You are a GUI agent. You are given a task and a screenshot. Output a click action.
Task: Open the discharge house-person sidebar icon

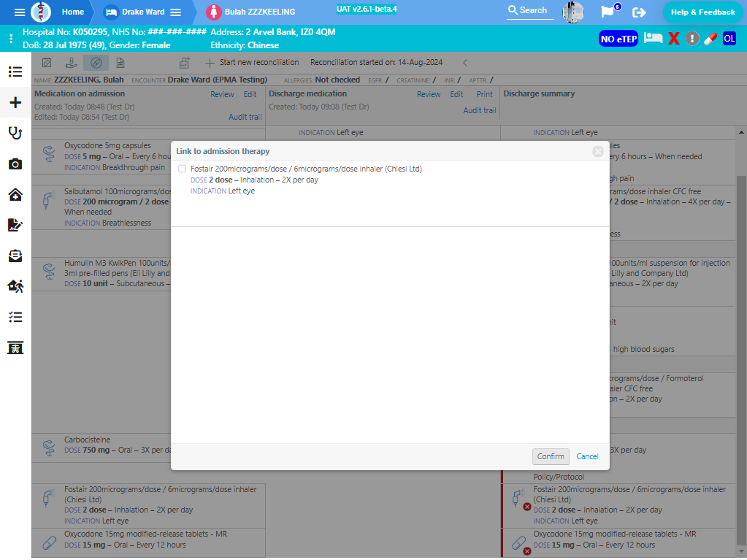tap(15, 286)
